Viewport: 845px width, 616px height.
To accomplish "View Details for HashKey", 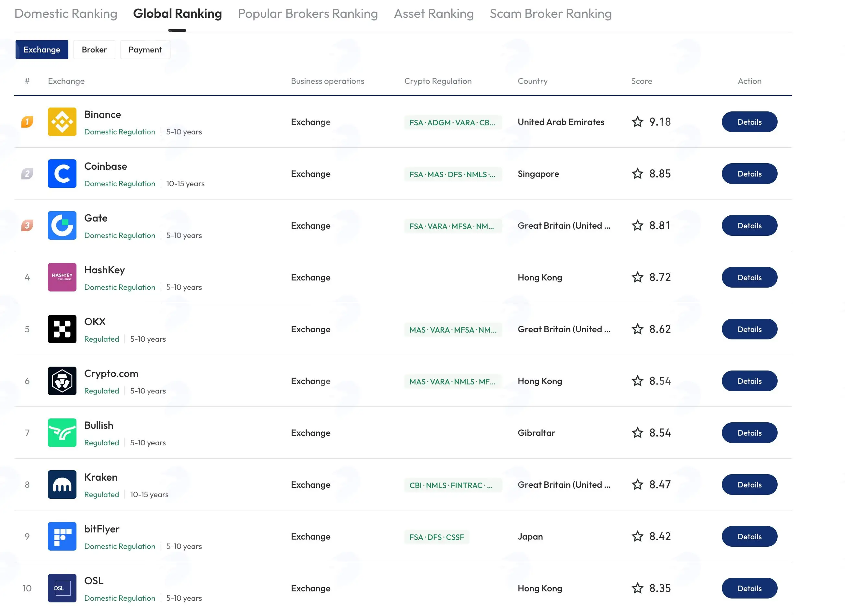I will point(749,278).
